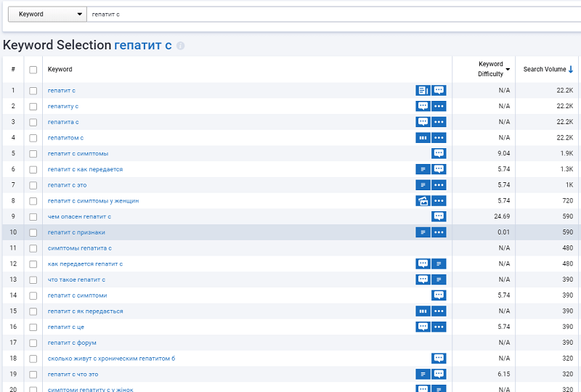Click the image pack icon for 'гепатит с симптомы у женщин'
The height and width of the screenshot is (392, 581).
(x=423, y=201)
